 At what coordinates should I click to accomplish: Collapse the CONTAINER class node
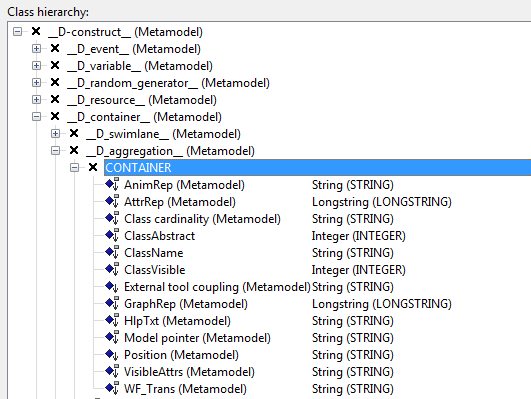75,167
